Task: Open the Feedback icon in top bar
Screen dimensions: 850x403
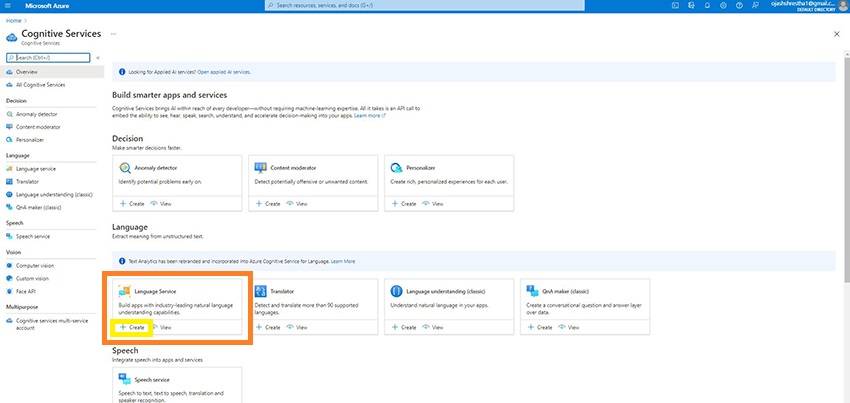Action: pos(755,5)
